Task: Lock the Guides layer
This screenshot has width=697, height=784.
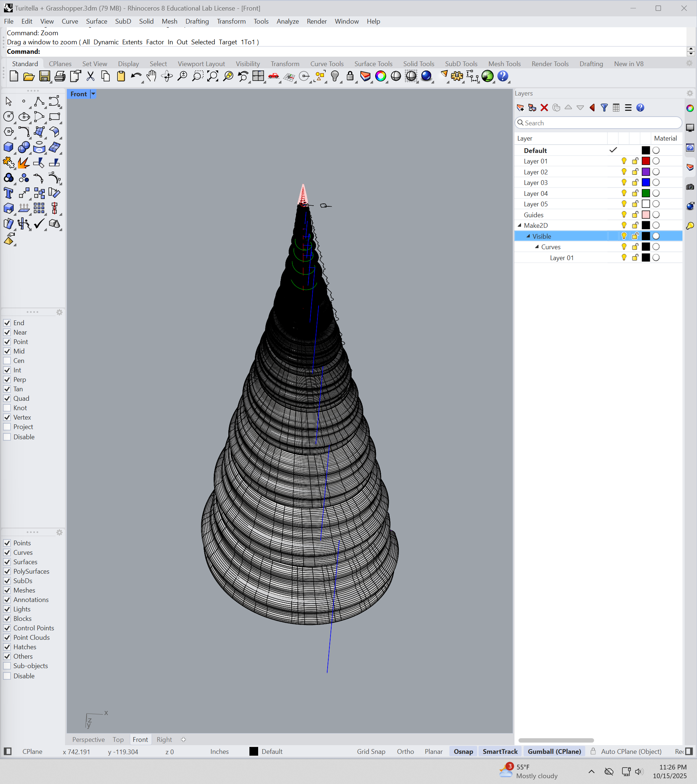Action: (x=634, y=215)
